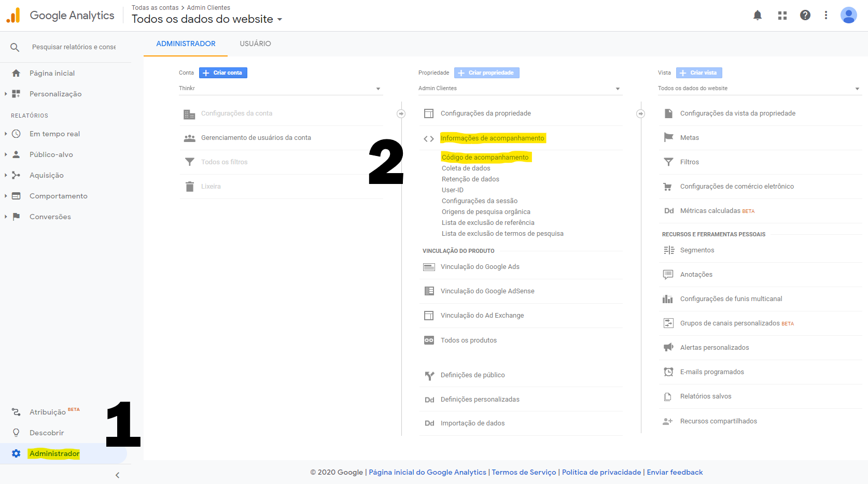Screen dimensions: 868x484
Task: Open Termos de Serviço link
Action: coord(524,472)
